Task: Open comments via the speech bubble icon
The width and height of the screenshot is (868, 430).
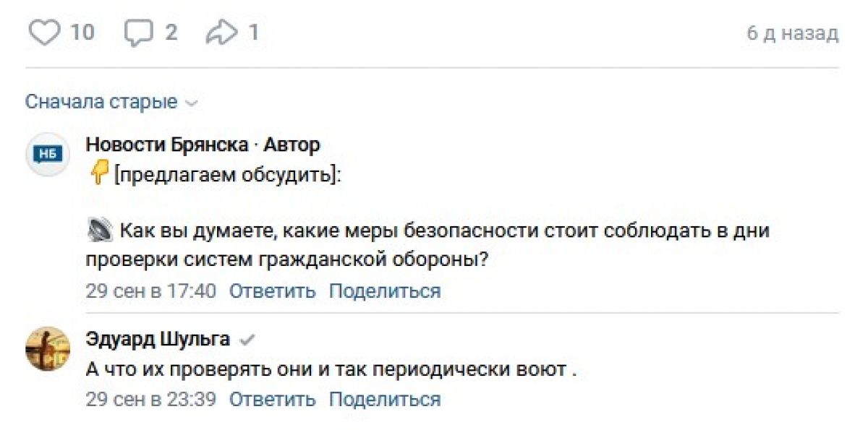Action: tap(138, 33)
